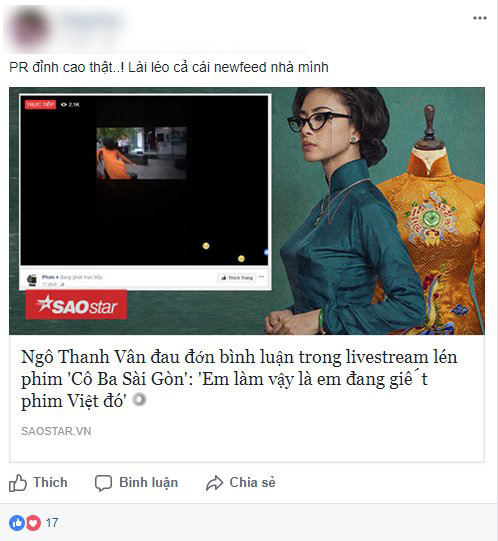Click the Bình luận button label

pos(148,483)
